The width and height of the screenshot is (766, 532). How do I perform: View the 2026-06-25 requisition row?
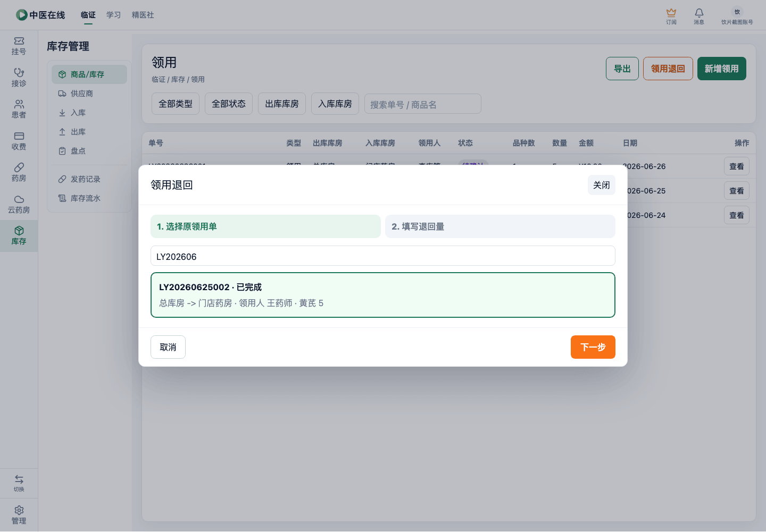tap(737, 191)
